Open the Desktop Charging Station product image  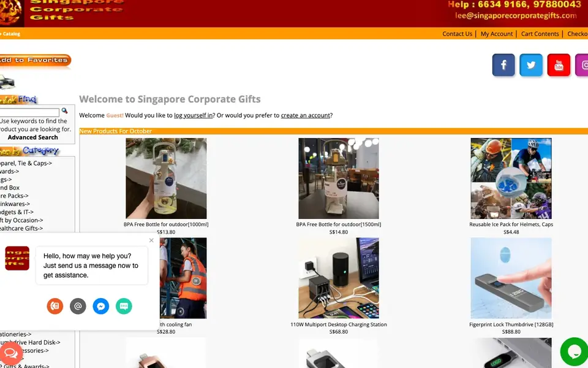[x=339, y=278]
